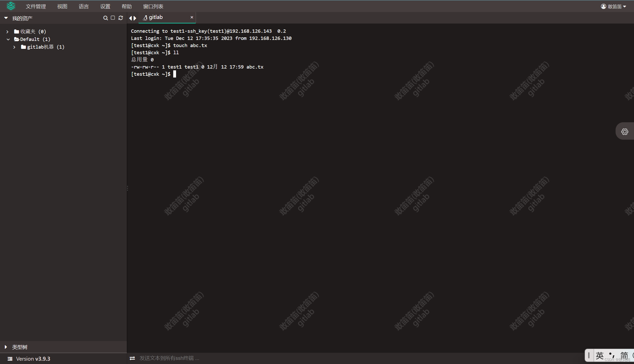
Task: Expand the 类型树 section
Action: point(6,347)
